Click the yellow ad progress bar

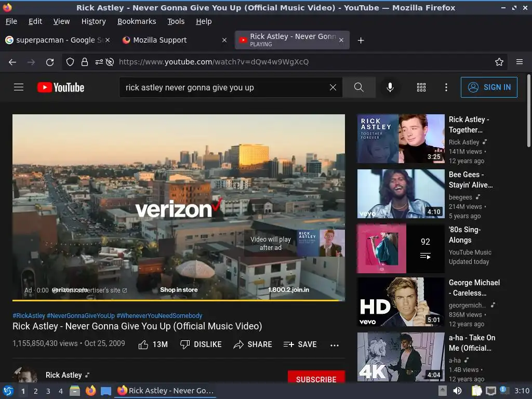[179, 300]
